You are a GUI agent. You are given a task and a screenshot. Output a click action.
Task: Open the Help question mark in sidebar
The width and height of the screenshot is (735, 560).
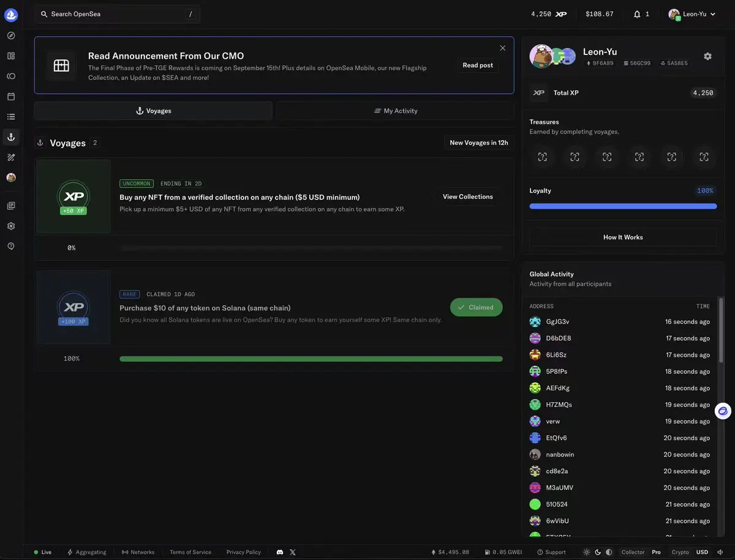click(11, 246)
